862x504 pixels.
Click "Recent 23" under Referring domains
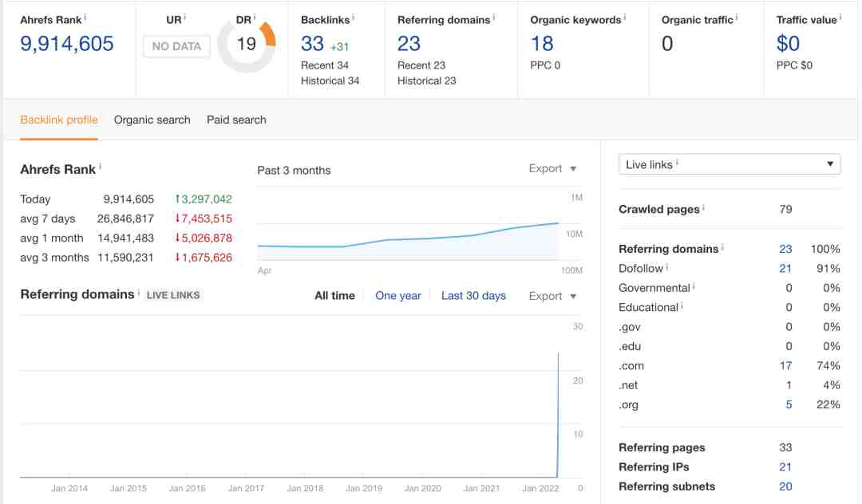point(421,65)
